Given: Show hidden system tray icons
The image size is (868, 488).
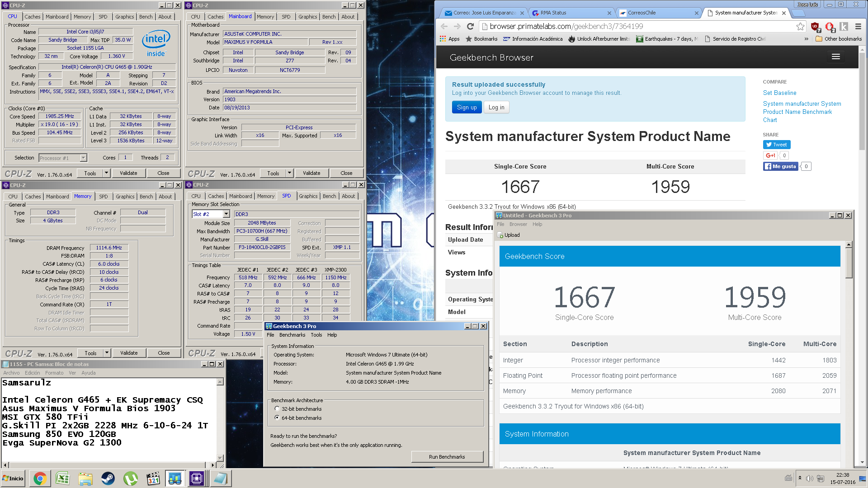Looking at the screenshot, I should [800, 478].
